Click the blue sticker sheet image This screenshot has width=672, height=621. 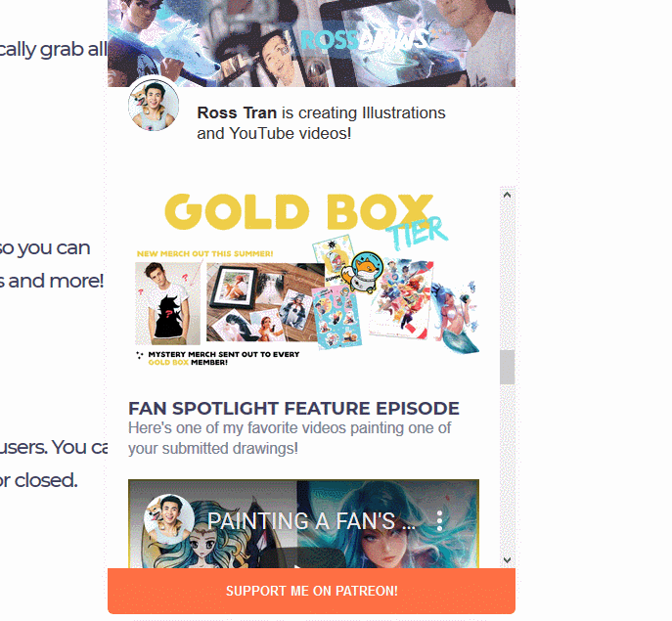[337, 316]
